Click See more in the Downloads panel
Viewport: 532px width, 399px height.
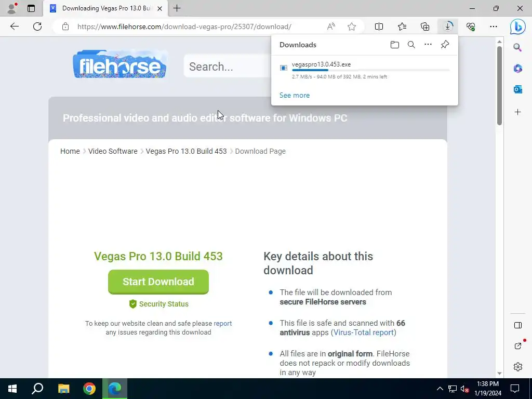(295, 96)
